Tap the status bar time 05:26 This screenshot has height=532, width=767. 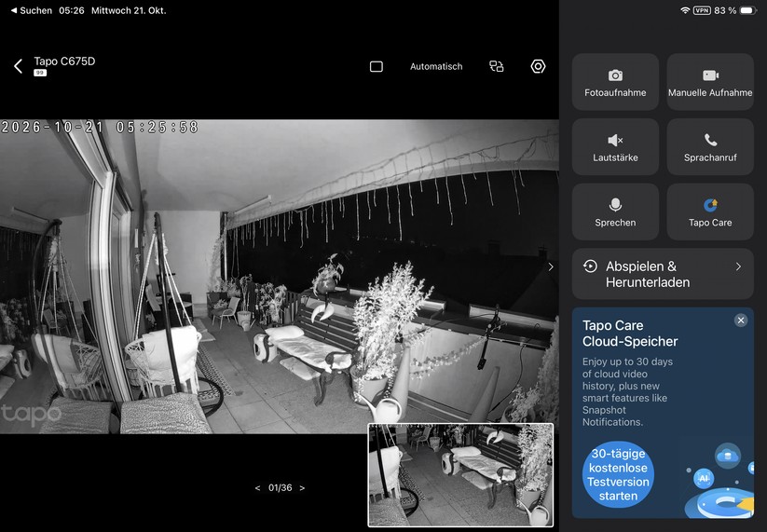(x=72, y=10)
